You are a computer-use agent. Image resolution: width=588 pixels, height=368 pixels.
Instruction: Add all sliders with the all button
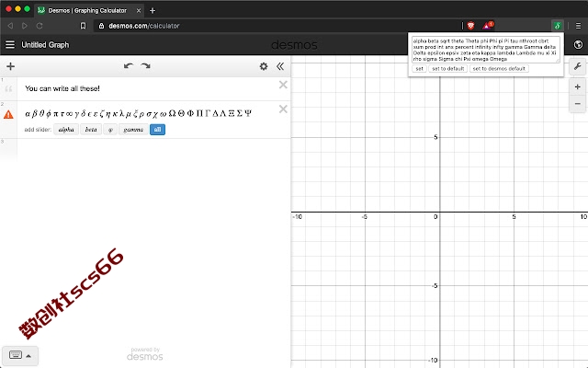click(157, 130)
